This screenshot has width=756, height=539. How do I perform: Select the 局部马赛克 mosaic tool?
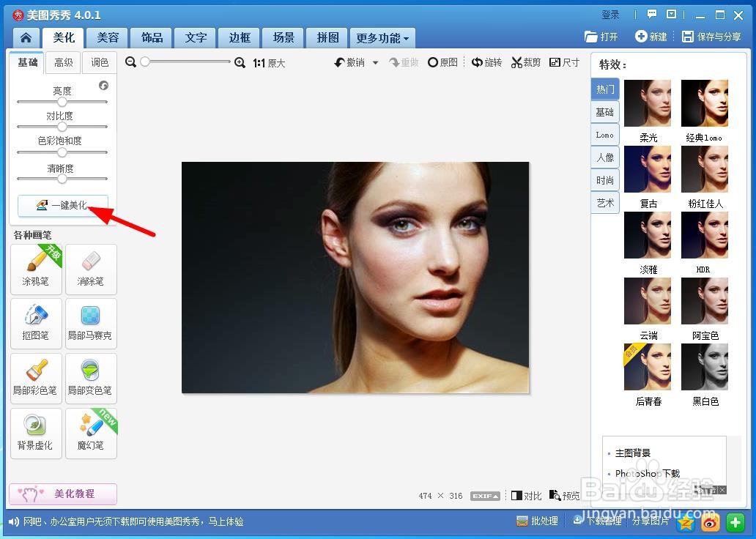tap(91, 324)
